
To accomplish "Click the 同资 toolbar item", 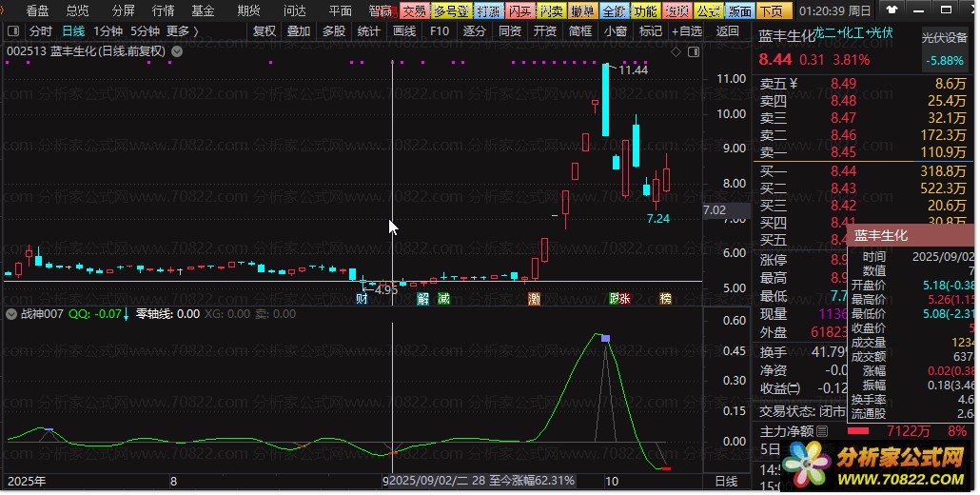I will tap(510, 31).
